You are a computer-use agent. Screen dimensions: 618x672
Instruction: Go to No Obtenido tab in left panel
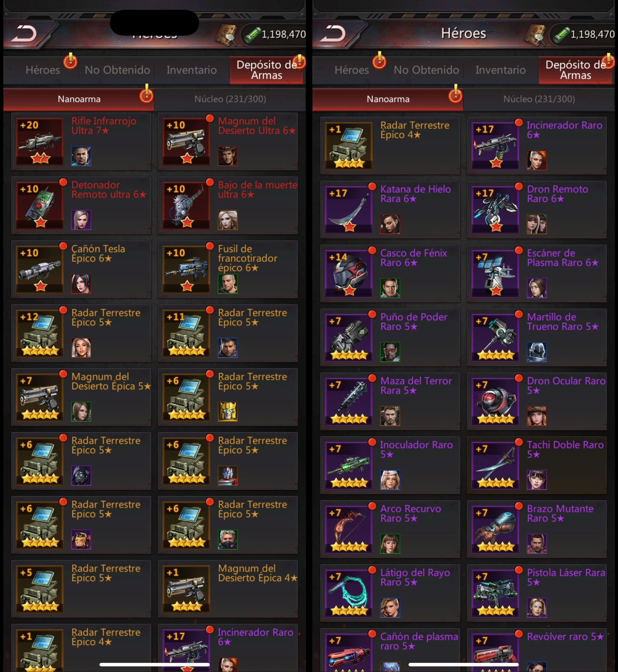(x=117, y=70)
